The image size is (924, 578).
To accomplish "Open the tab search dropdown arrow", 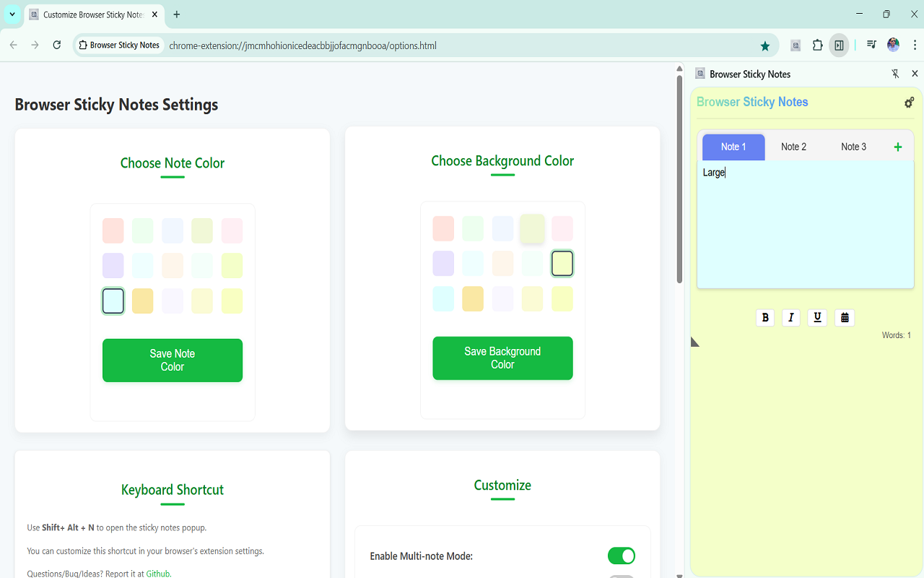I will (x=12, y=14).
